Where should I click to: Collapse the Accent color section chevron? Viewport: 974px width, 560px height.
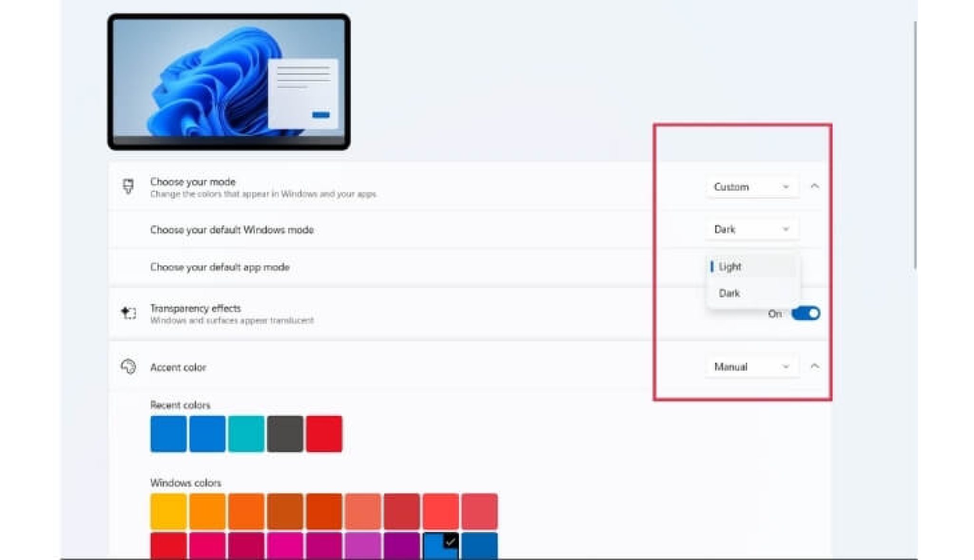(815, 366)
